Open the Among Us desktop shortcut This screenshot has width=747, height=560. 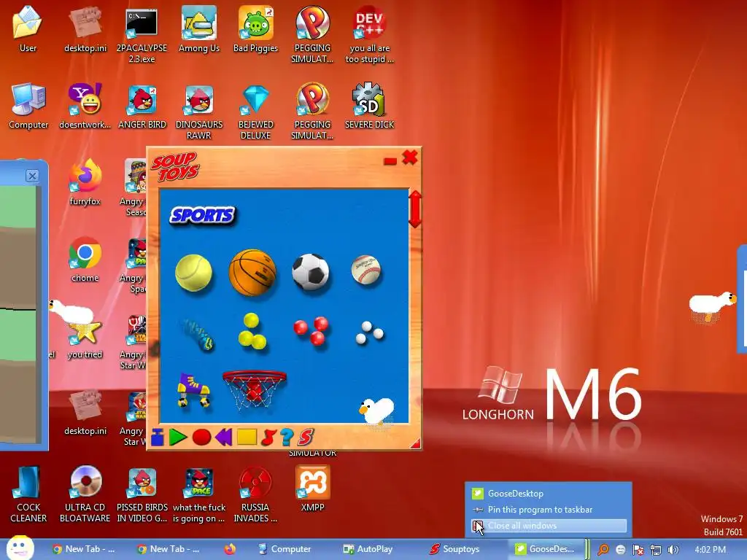[198, 30]
